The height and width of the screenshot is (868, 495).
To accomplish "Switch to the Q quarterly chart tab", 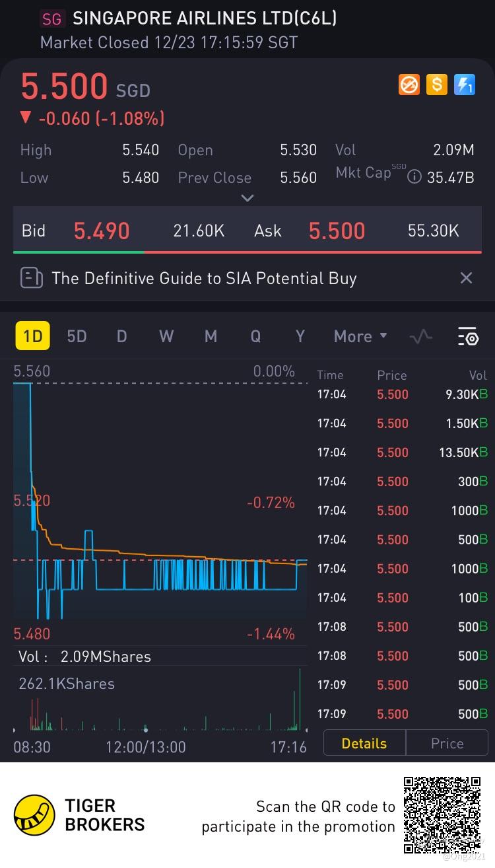I will [255, 336].
